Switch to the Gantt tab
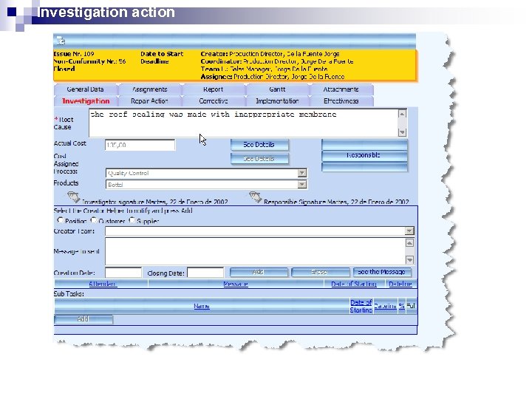 [277, 89]
